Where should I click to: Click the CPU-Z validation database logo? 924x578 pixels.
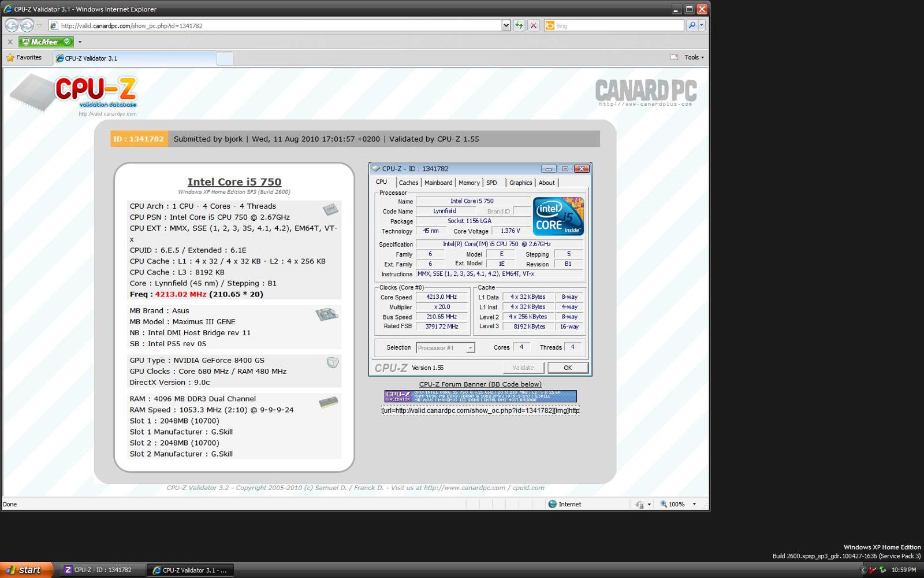tap(73, 93)
